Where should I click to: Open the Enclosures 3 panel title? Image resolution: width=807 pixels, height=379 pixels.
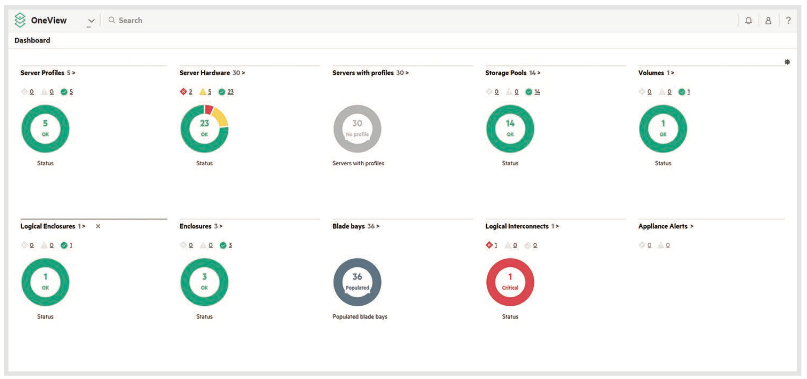tap(201, 226)
